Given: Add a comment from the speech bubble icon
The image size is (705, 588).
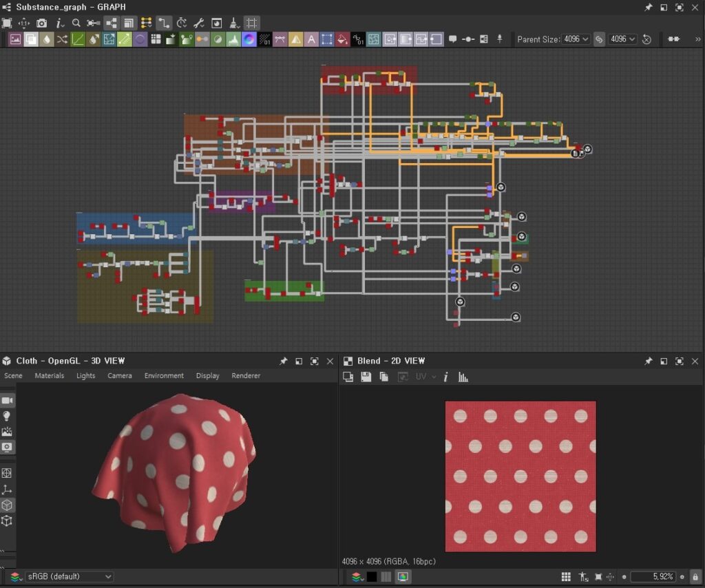Looking at the screenshot, I should (452, 39).
